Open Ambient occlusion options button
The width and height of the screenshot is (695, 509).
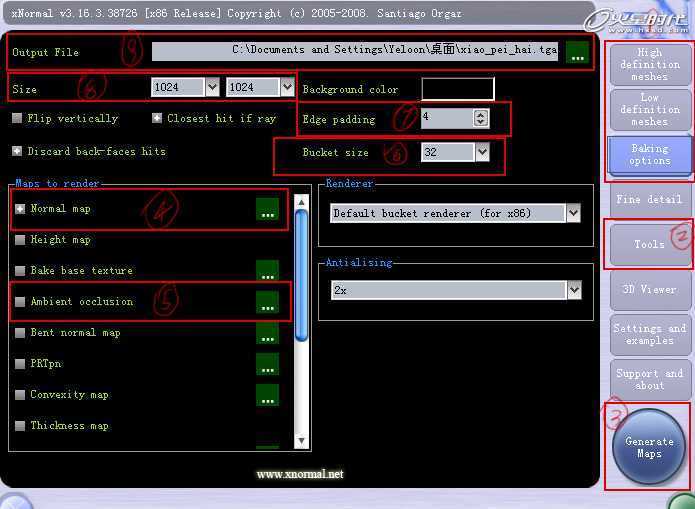pyautogui.click(x=267, y=302)
